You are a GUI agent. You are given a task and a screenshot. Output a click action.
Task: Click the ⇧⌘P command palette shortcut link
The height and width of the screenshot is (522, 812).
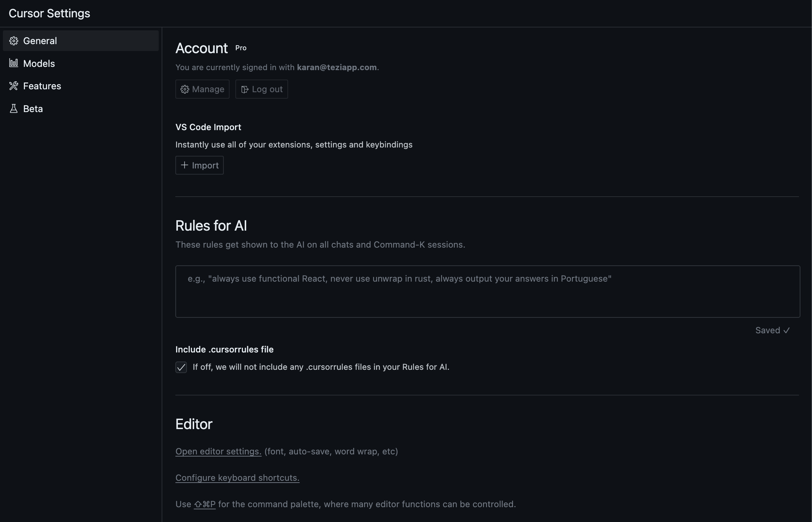point(205,504)
